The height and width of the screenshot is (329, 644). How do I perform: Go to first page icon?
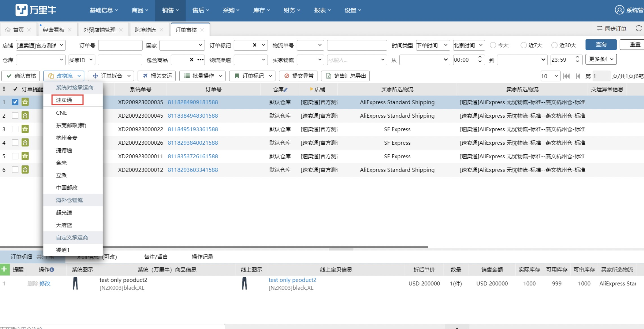pos(566,76)
